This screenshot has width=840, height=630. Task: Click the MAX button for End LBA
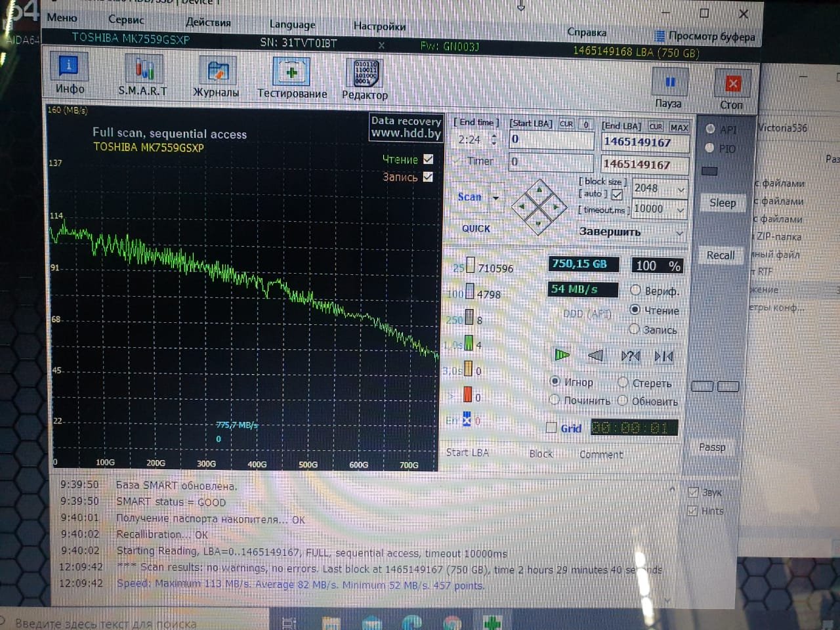click(679, 127)
